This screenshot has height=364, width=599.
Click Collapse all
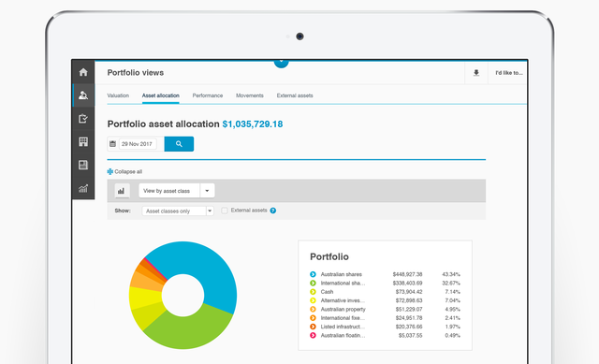tap(124, 171)
